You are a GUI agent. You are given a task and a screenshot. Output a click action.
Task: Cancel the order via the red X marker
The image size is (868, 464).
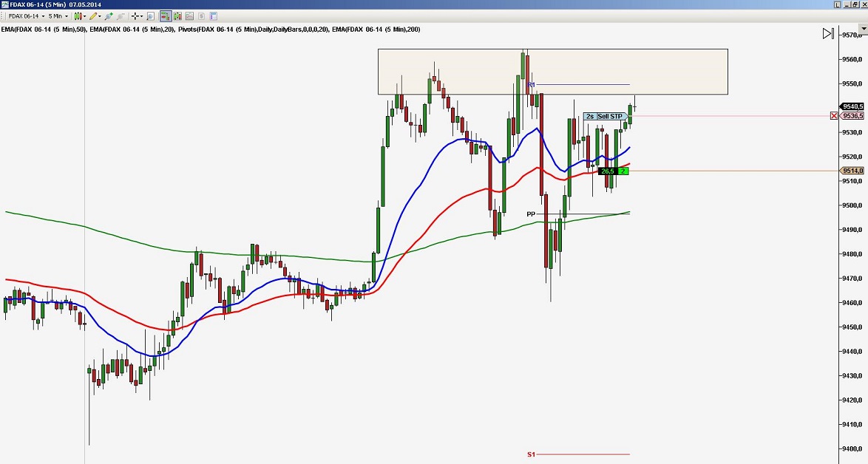(834, 115)
